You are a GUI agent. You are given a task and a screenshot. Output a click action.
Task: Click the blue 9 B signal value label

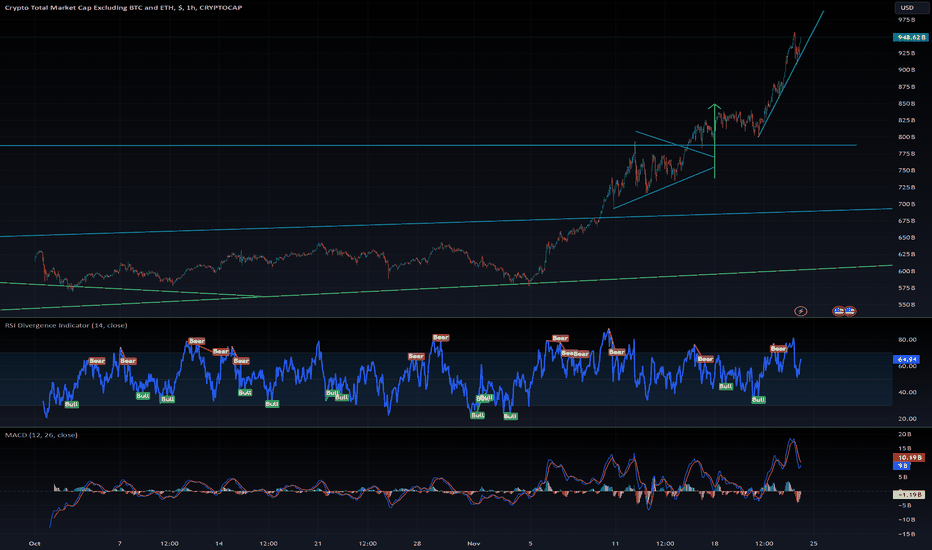click(902, 466)
